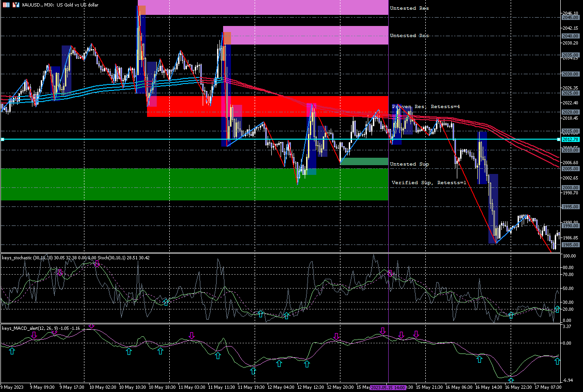Image resolution: width=583 pixels, height=392 pixels.
Task: Click the 'Untested Sup' zone label
Action: click(x=409, y=164)
